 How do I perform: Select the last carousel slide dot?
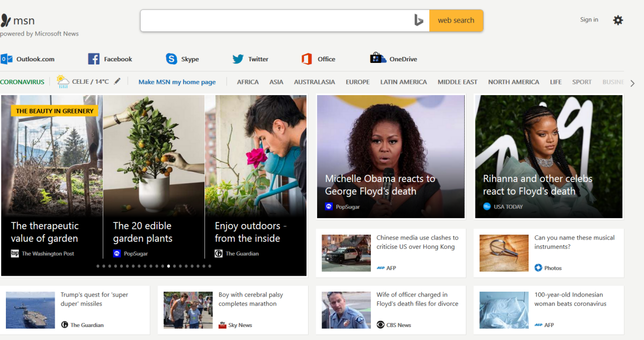[209, 266]
